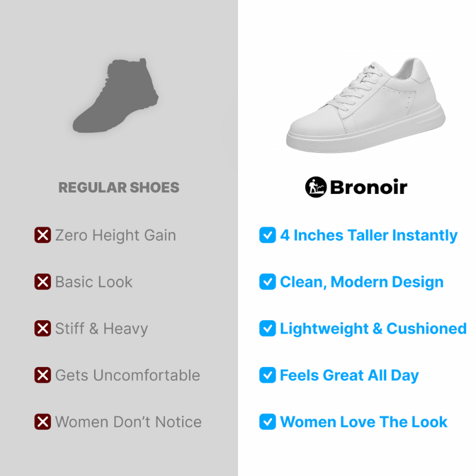This screenshot has width=476, height=476.
Task: Click the Zero Height Gain text
Action: click(115, 236)
